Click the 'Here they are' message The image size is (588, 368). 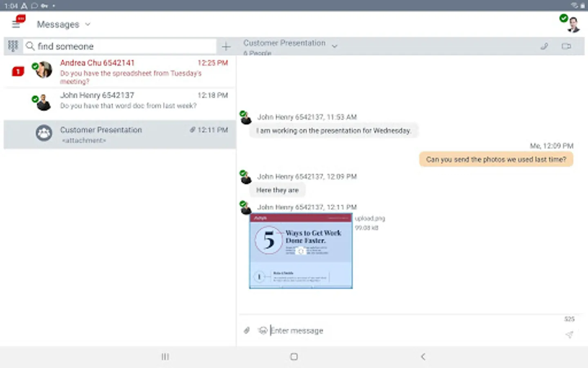(x=278, y=190)
